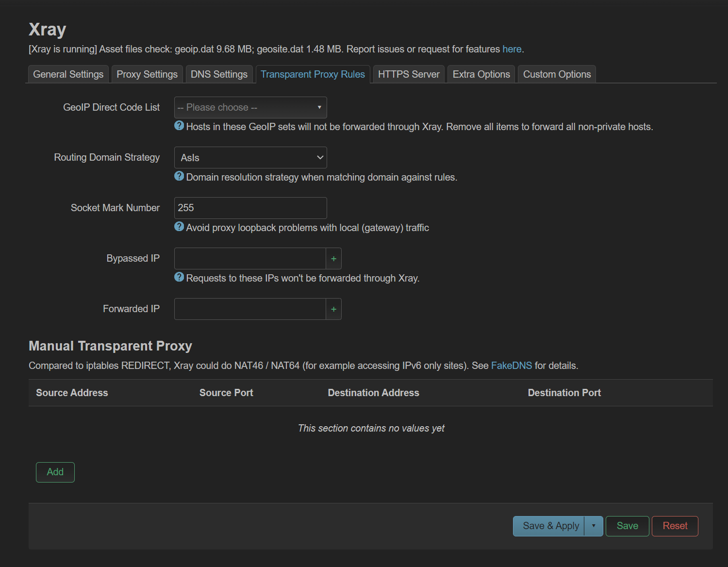Open the Routing Domain Strategy AsIs dropdown

pos(250,158)
